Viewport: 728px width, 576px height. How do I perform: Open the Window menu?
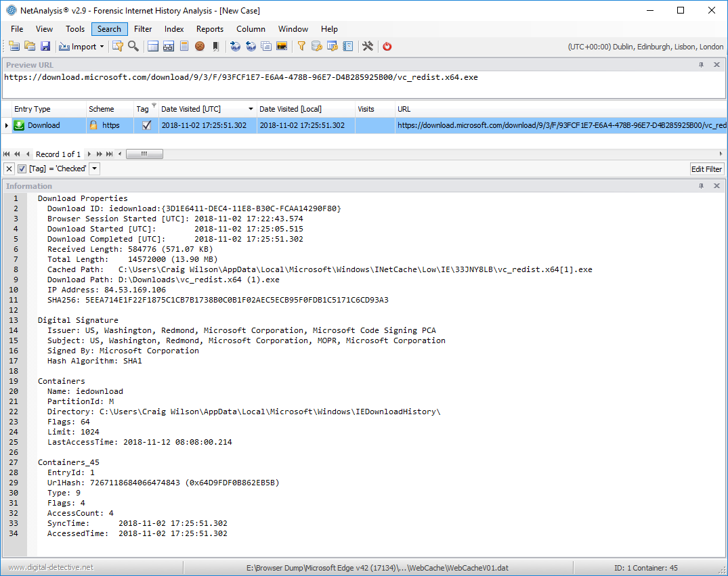[293, 29]
